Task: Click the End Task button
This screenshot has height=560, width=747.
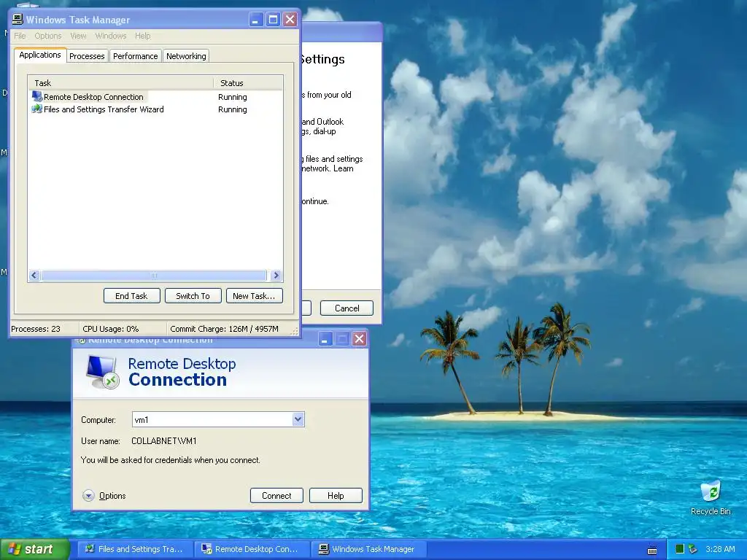Action: [x=131, y=296]
